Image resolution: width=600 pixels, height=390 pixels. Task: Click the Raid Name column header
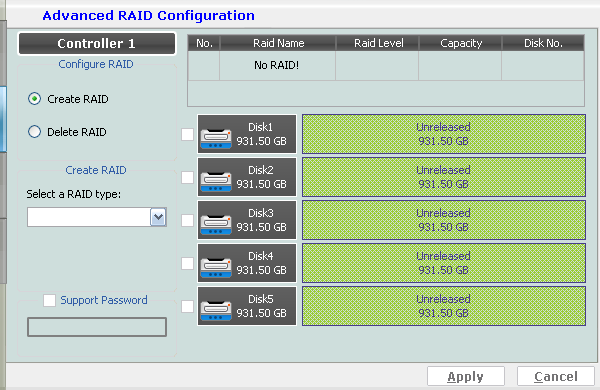[278, 43]
